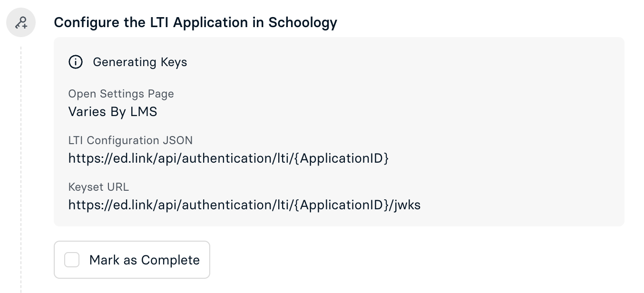Click the Generating Keys section title
Viewport: 644px width, 293px height.
[x=140, y=62]
